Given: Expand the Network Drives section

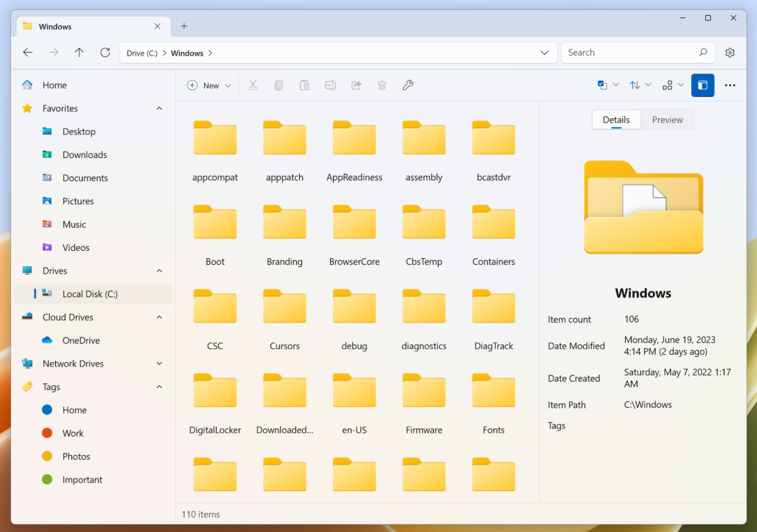Looking at the screenshot, I should 159,364.
